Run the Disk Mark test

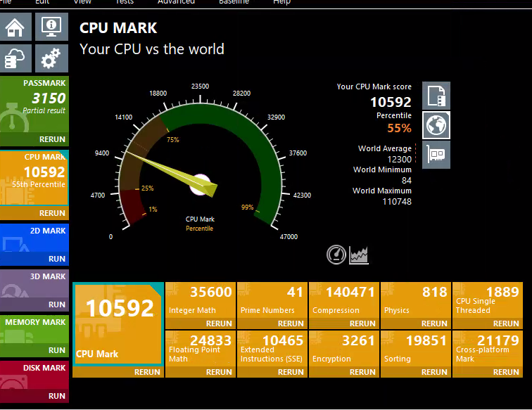click(x=57, y=396)
